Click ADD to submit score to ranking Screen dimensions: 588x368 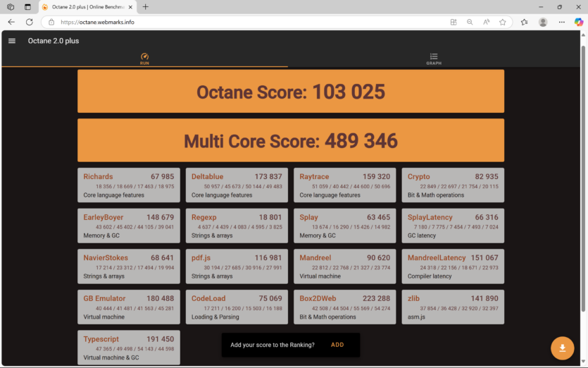pos(337,345)
